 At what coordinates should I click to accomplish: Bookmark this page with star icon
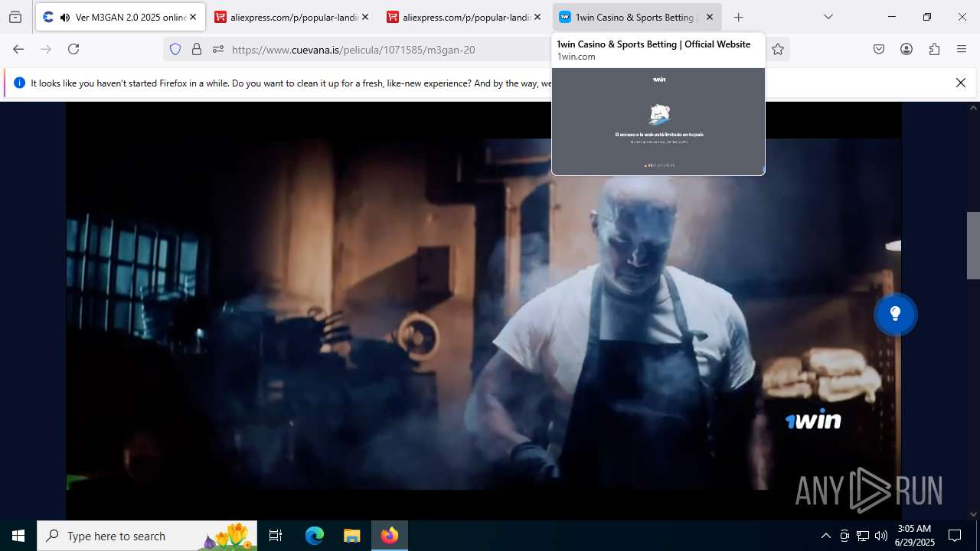click(778, 49)
